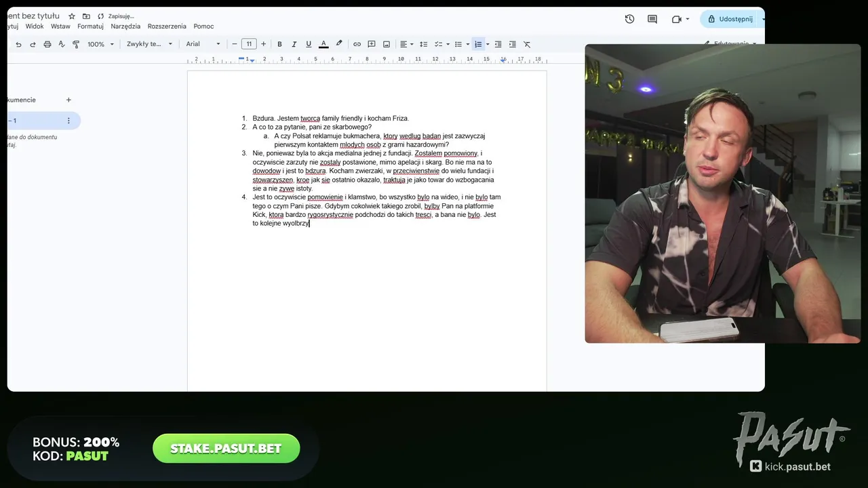Open the Arial font dropdown
Image resolution: width=868 pixels, height=488 pixels.
[203, 44]
